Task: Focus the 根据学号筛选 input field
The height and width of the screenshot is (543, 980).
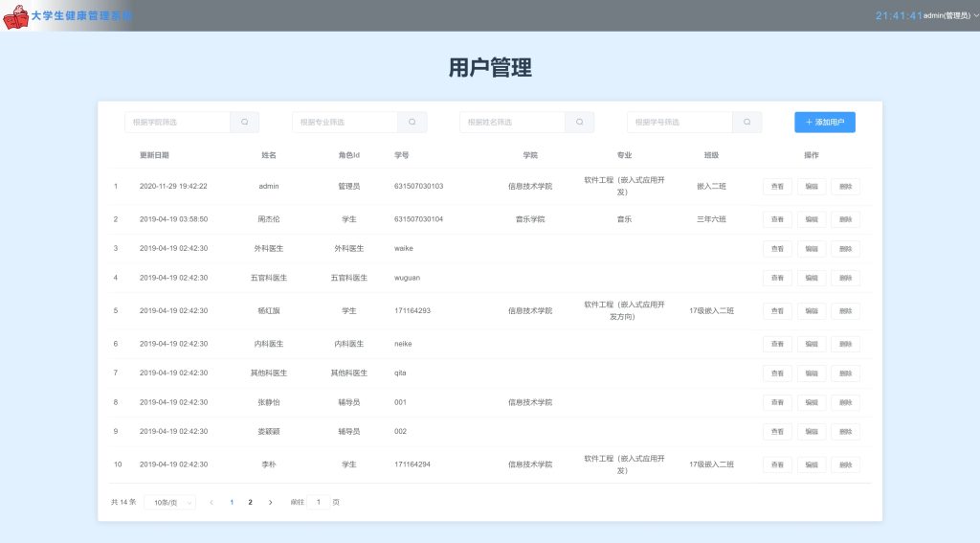Action: tap(680, 122)
